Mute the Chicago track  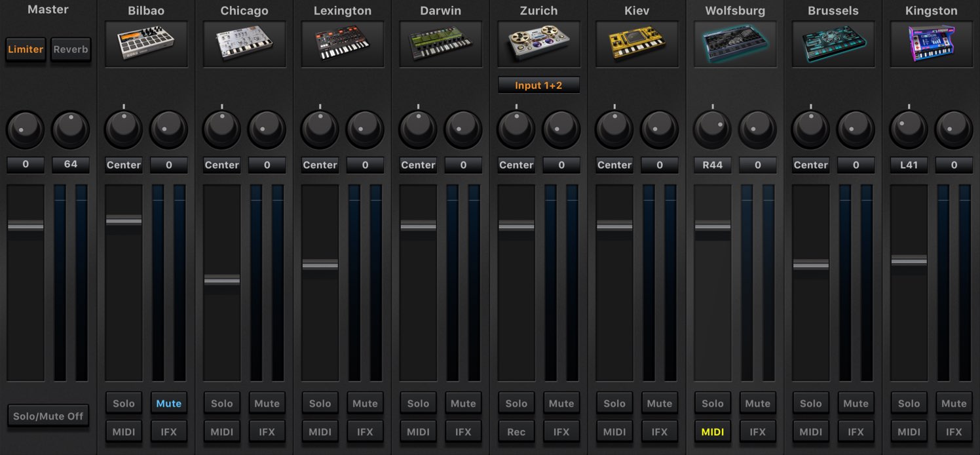tap(267, 403)
